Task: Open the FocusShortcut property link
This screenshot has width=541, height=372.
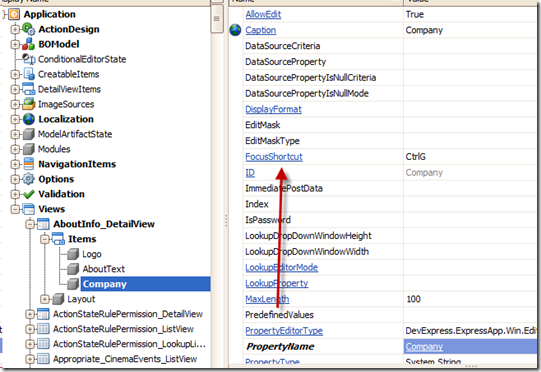Action: (274, 157)
